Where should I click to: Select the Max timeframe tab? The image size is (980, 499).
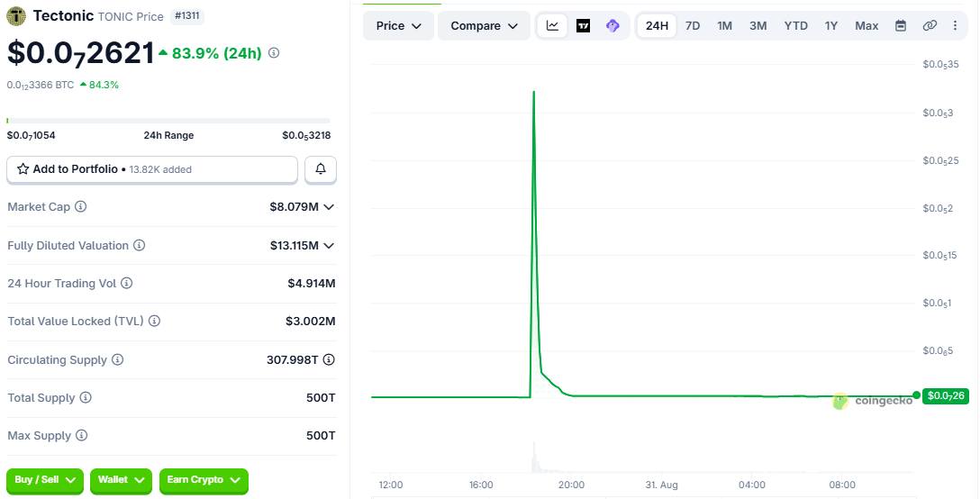pos(867,25)
